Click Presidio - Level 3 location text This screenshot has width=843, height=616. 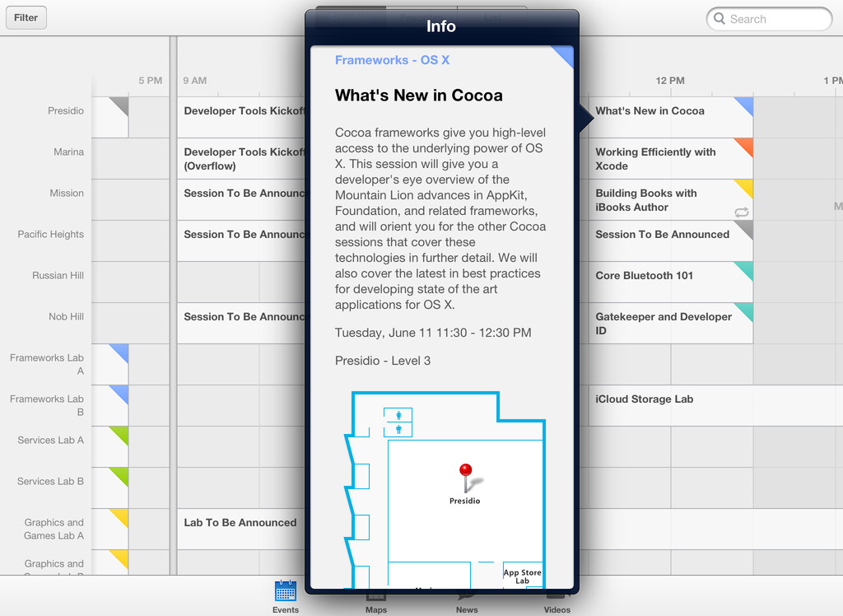(383, 361)
